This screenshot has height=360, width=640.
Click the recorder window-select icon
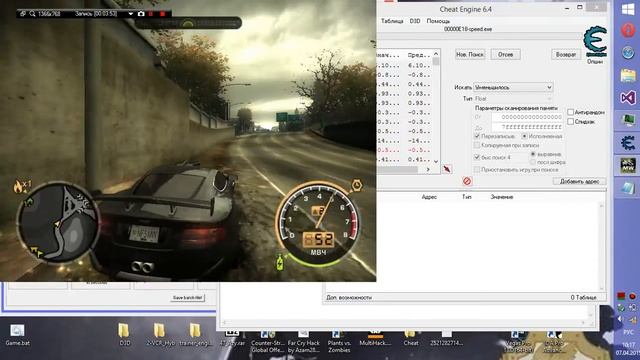(x=23, y=14)
